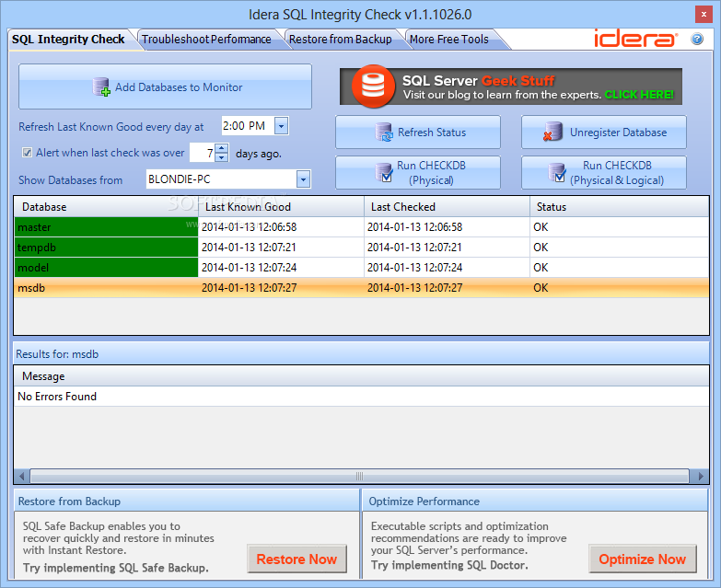
Task: Close the Idera SQL Integrity Check window
Action: pyautogui.click(x=704, y=14)
